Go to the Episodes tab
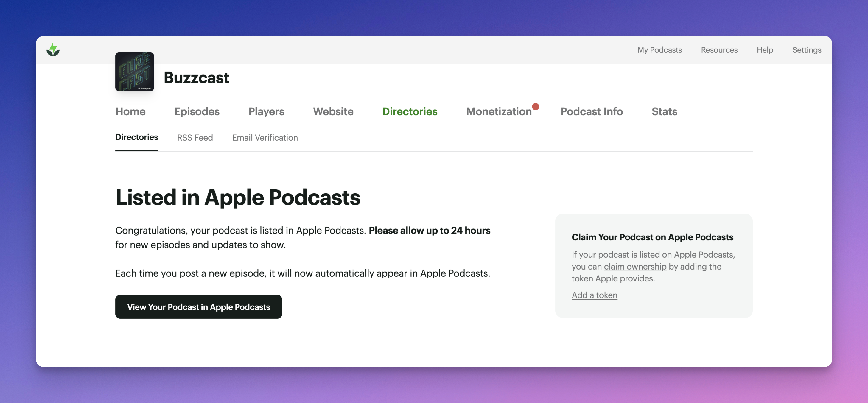868x403 pixels. tap(197, 111)
